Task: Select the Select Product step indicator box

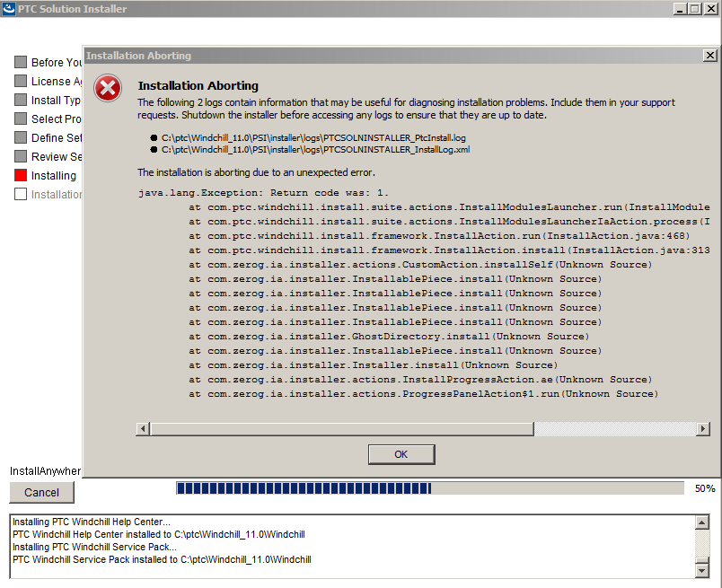Action: click(21, 118)
